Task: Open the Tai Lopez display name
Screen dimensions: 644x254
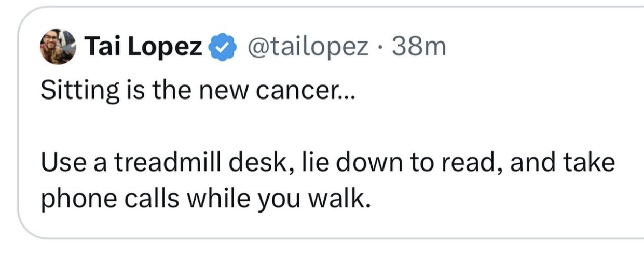Action: [143, 47]
